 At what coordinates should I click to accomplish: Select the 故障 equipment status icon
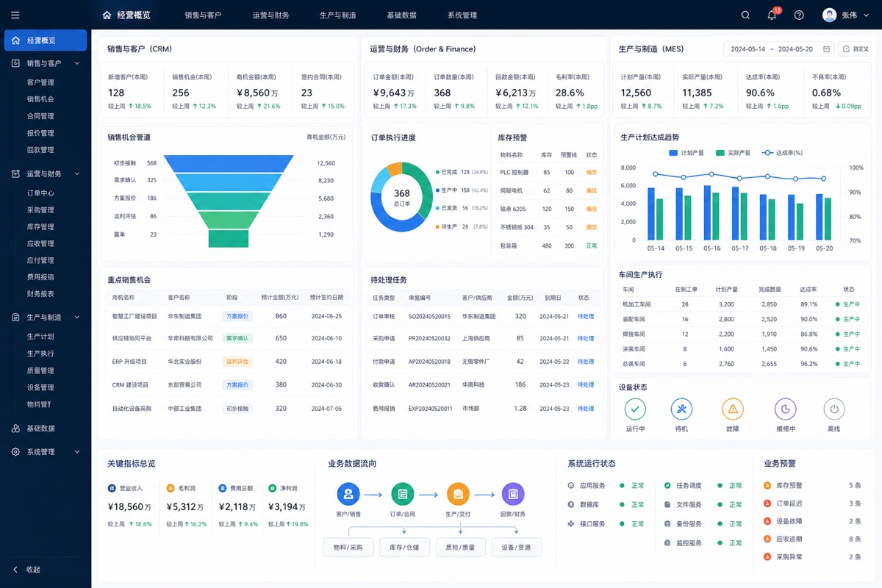[x=733, y=409]
